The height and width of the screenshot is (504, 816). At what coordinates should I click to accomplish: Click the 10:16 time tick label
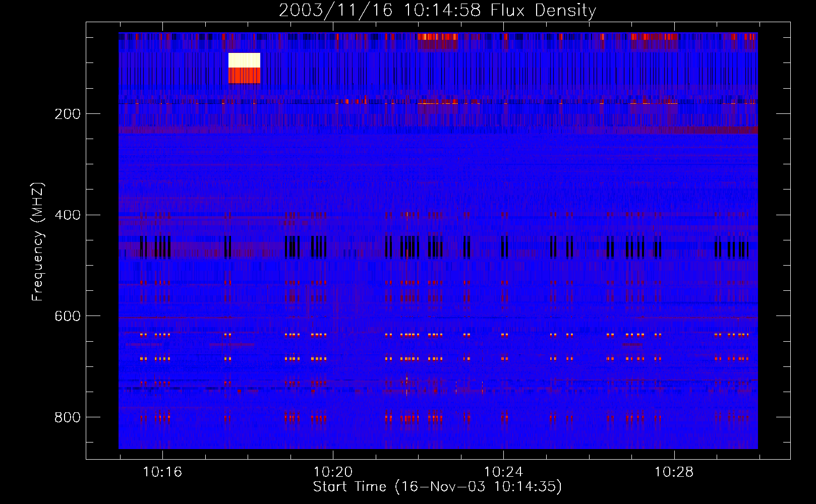pos(162,472)
